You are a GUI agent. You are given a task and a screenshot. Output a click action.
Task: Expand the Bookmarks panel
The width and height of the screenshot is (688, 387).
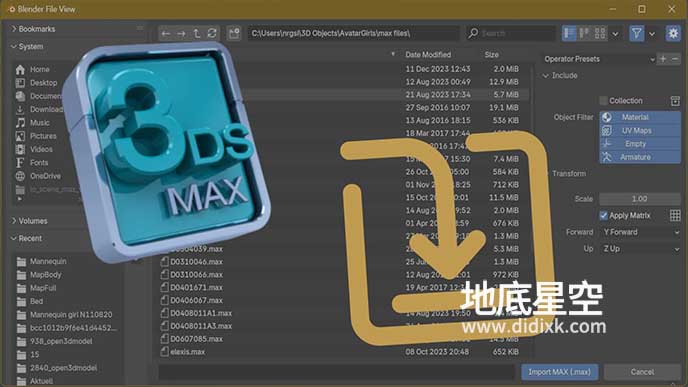point(34,29)
